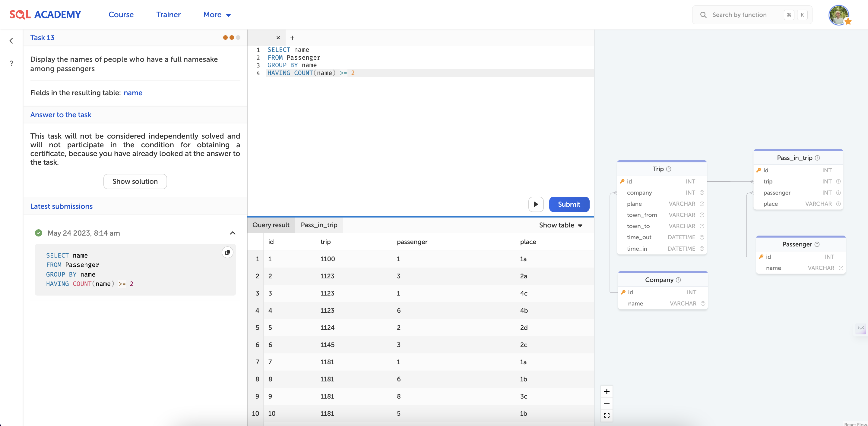Click the SQL Academy logo
The height and width of the screenshot is (426, 868).
pos(45,14)
